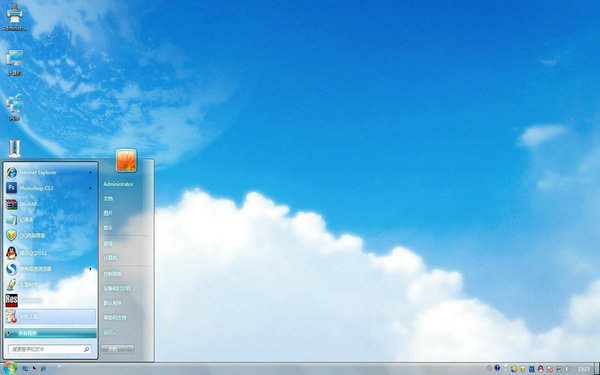600x375 pixels.
Task: Select the Network desktop icon
Action: coord(15,108)
